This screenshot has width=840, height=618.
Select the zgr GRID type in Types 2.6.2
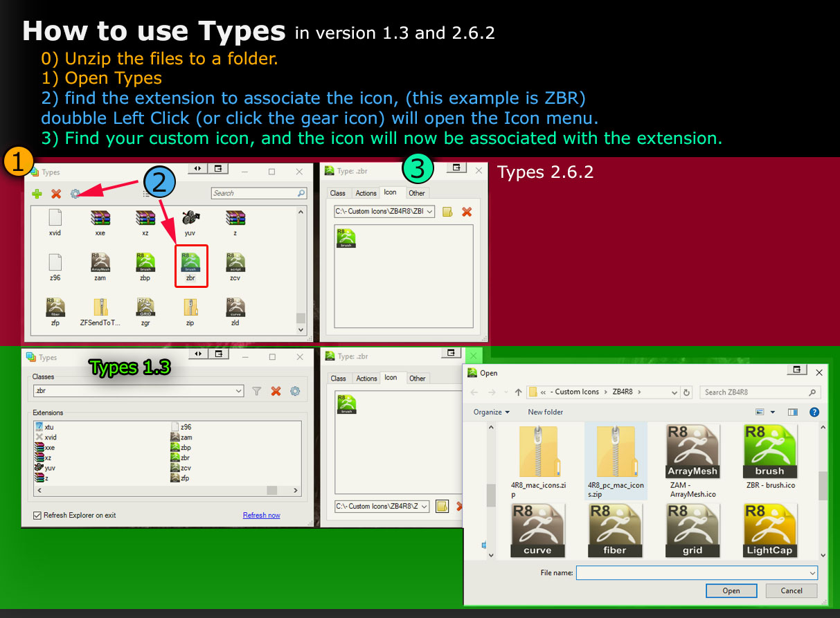tap(145, 312)
